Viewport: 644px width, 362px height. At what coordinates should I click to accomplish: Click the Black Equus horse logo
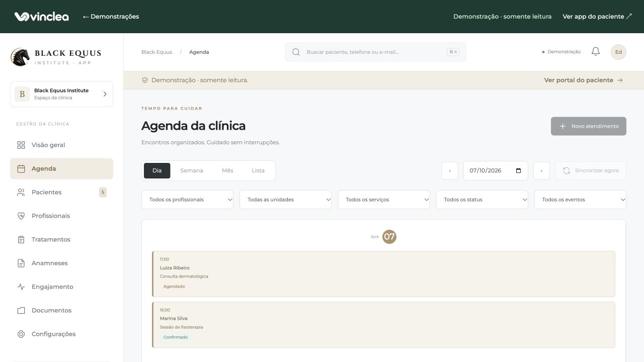coord(20,57)
